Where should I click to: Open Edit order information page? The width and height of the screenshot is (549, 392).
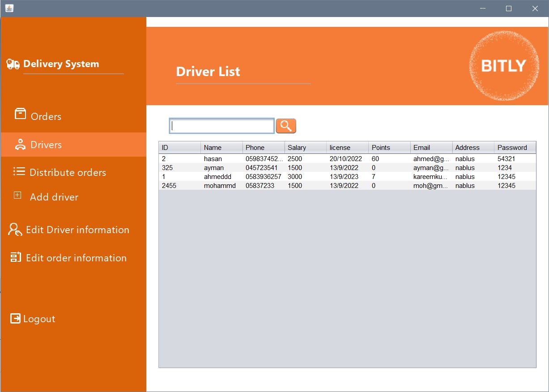(x=76, y=258)
